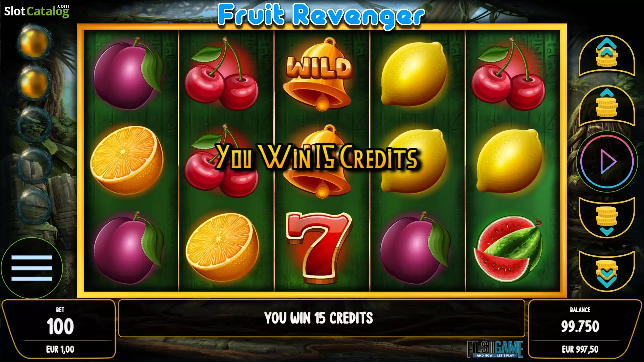Increase bet with single up arrow coins
The width and height of the screenshot is (644, 362).
(x=606, y=105)
